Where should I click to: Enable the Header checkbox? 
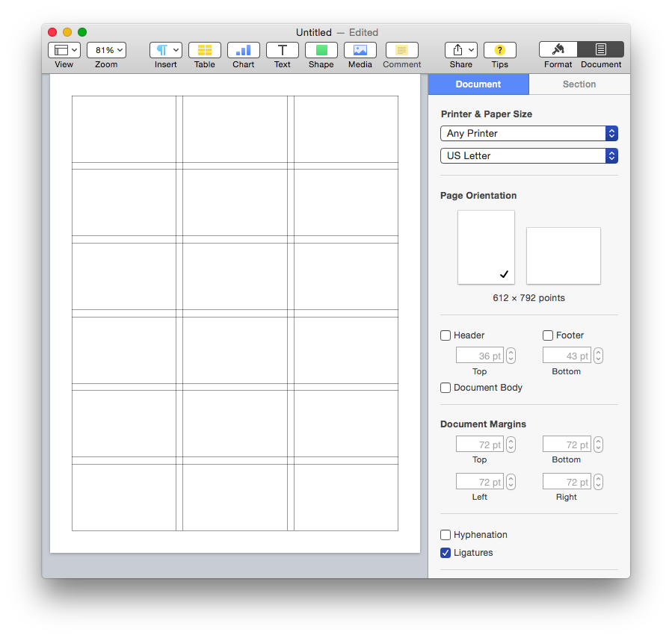pyautogui.click(x=446, y=335)
